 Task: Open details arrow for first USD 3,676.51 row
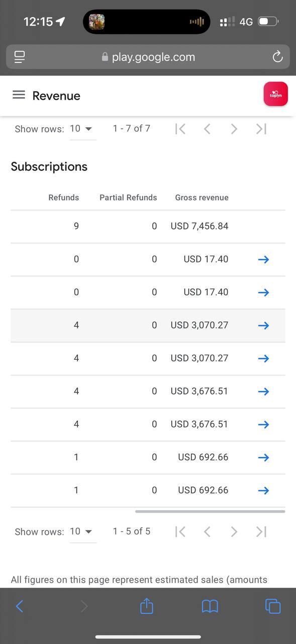[263, 391]
